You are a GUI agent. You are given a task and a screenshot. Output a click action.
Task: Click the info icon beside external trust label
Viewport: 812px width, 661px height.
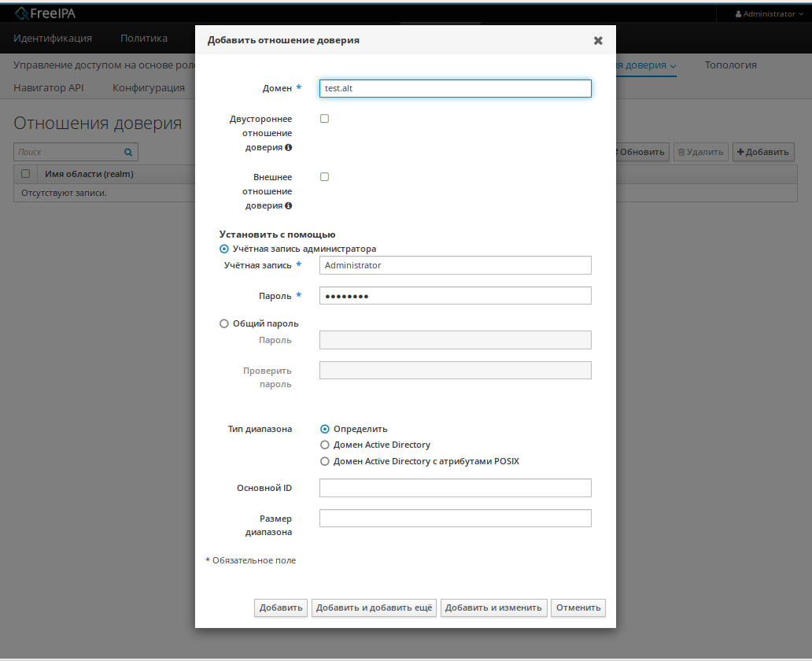pyautogui.click(x=289, y=206)
